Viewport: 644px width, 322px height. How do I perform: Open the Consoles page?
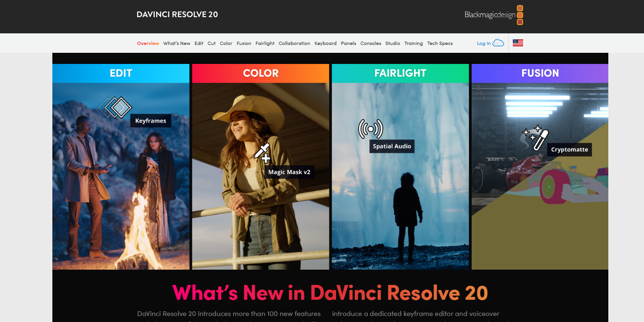tap(371, 44)
